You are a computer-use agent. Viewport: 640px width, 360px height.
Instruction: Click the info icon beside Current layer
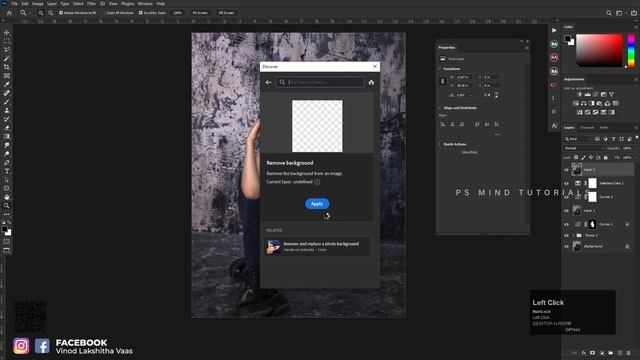click(317, 182)
